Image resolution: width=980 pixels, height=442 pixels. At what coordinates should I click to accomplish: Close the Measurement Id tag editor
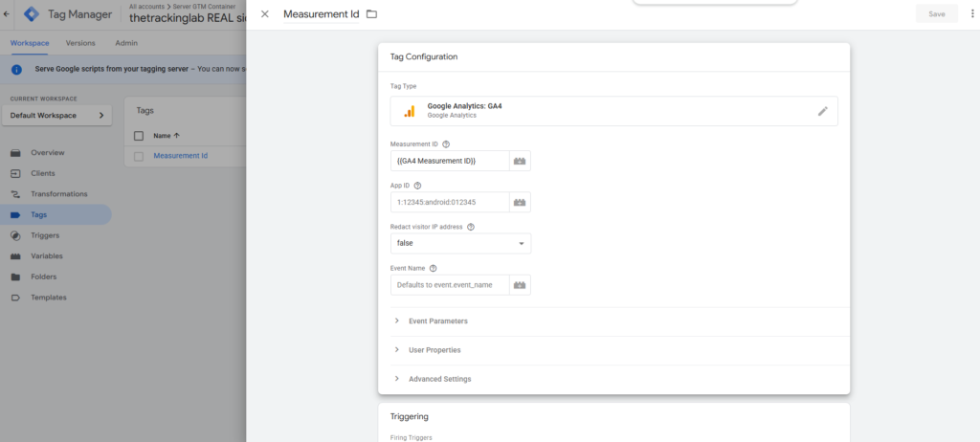point(265,13)
